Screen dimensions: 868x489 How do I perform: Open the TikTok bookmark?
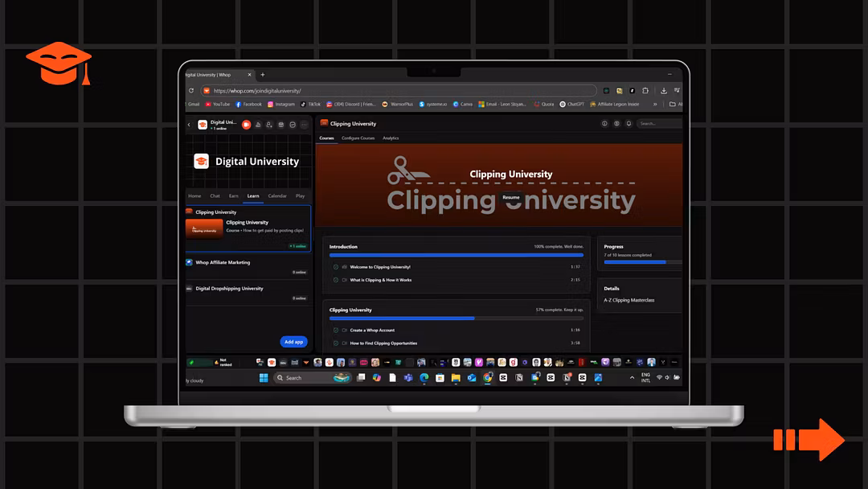(310, 104)
